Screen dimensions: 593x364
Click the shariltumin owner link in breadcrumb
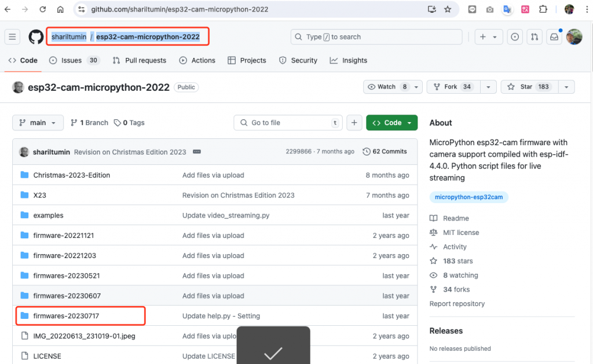pos(69,36)
